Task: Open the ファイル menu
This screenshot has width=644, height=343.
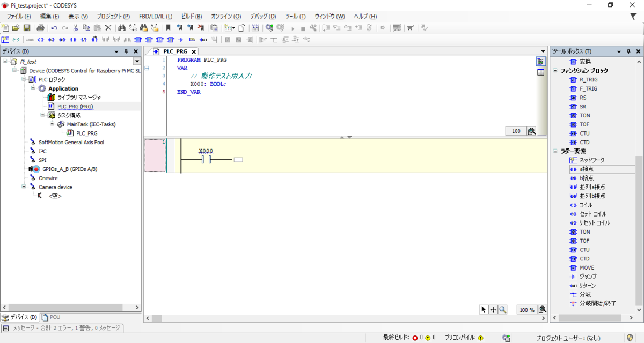Action: (19, 16)
